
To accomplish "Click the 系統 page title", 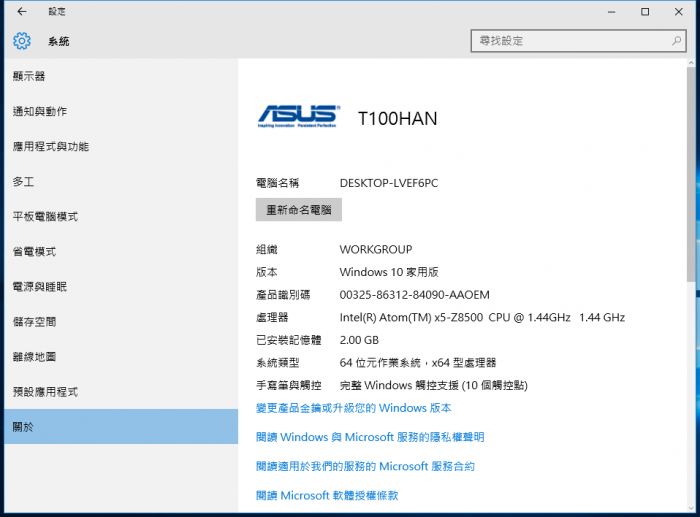I will pos(58,42).
